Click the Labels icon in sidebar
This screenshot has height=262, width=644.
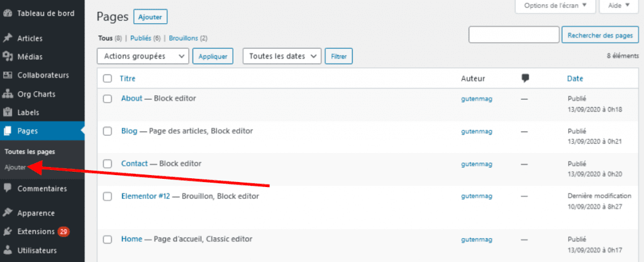tap(8, 112)
